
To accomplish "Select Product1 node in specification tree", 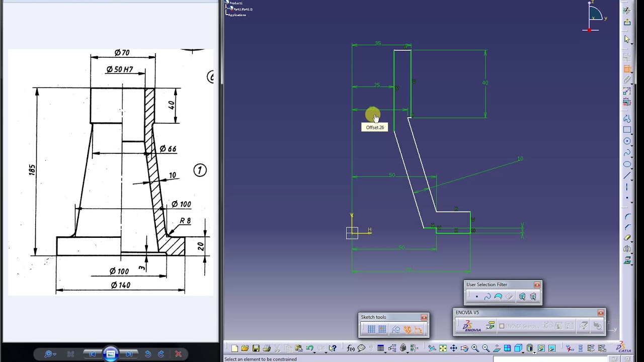I will coord(236,3).
